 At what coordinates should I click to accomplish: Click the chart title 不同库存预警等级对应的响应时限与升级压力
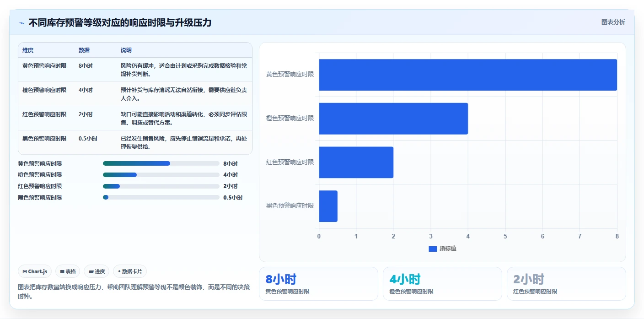click(x=120, y=22)
